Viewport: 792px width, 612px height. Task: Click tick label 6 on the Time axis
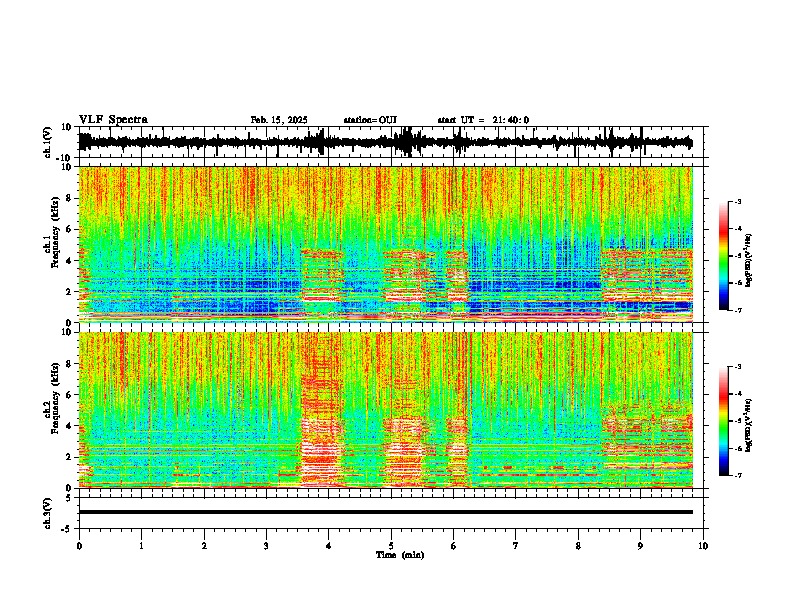click(454, 546)
